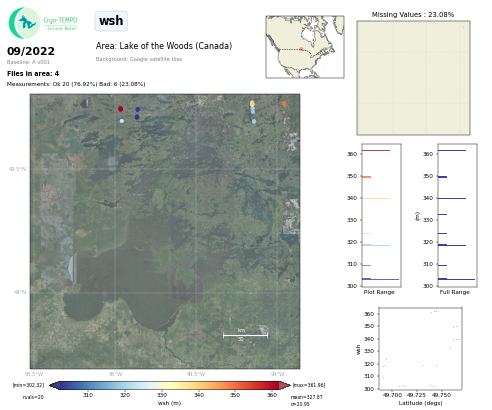Click the 'Area: Lake of the Woods (Canada)' title
This screenshot has width=492, height=410.
tap(164, 46)
